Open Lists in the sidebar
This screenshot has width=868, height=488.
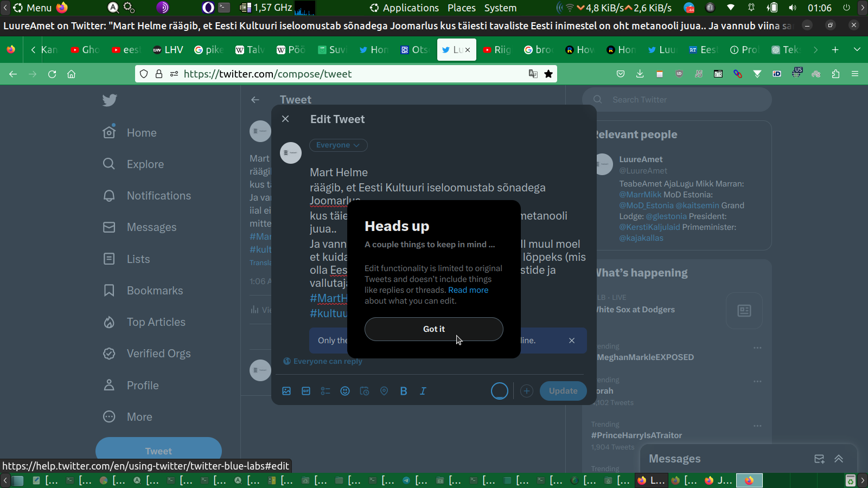[126, 259]
